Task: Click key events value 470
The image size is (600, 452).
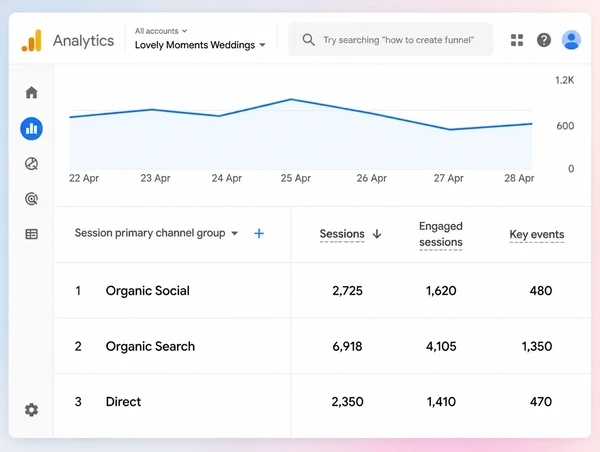Action: pyautogui.click(x=541, y=402)
